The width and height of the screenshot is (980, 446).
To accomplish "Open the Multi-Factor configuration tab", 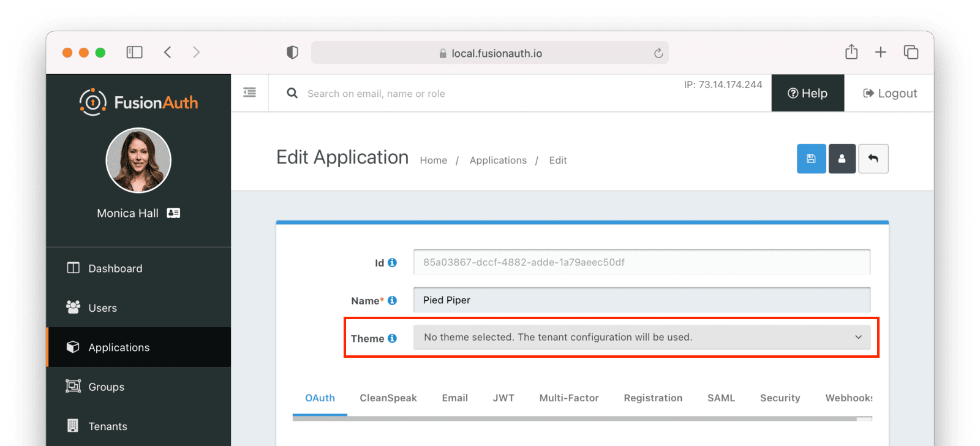I will tap(568, 398).
